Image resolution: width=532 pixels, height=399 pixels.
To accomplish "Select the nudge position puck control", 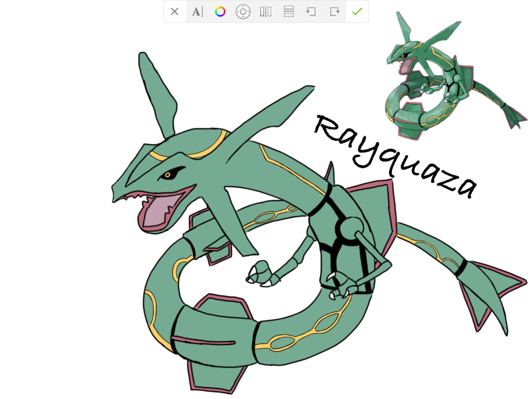I will pos(243,11).
